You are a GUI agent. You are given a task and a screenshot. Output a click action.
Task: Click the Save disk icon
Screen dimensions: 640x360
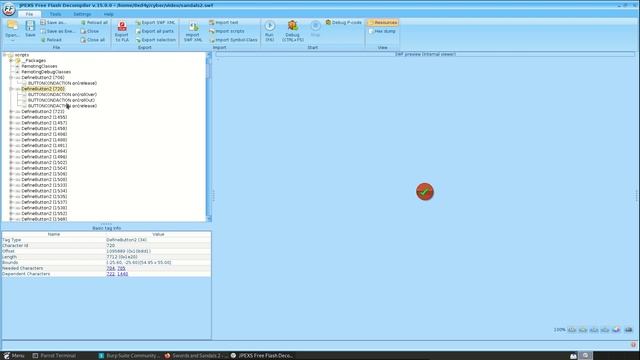click(x=30, y=26)
